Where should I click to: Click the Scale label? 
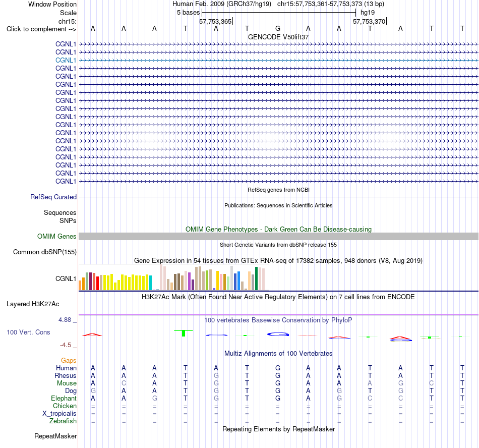click(x=68, y=13)
